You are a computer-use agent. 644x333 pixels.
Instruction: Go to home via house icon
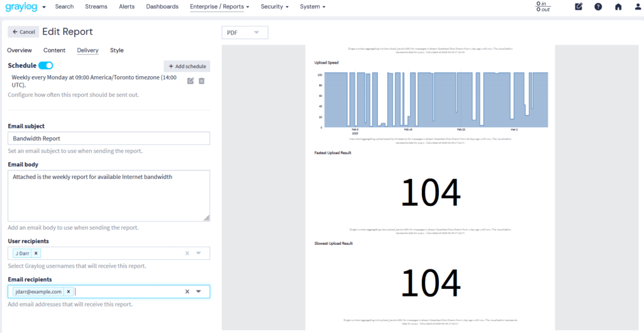618,7
